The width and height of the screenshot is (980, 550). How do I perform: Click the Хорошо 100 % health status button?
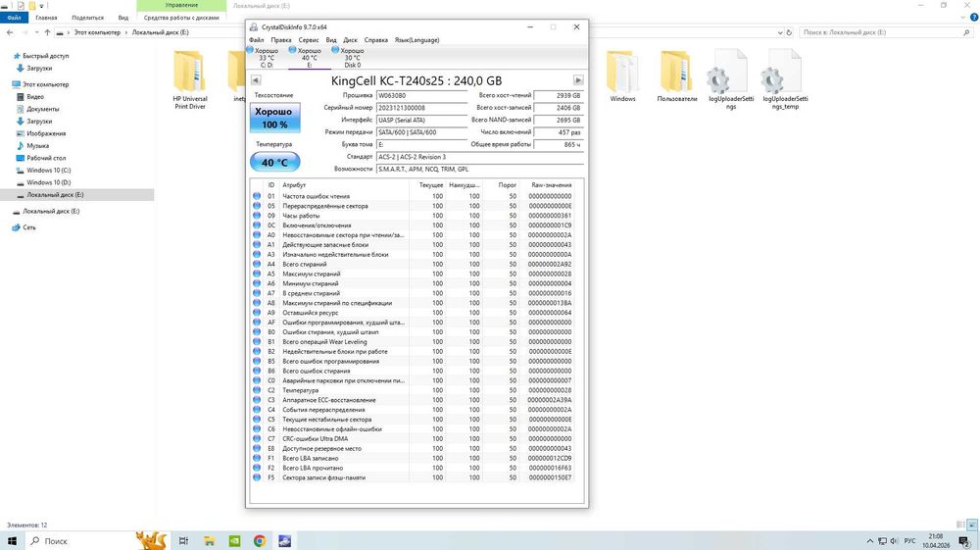click(274, 118)
